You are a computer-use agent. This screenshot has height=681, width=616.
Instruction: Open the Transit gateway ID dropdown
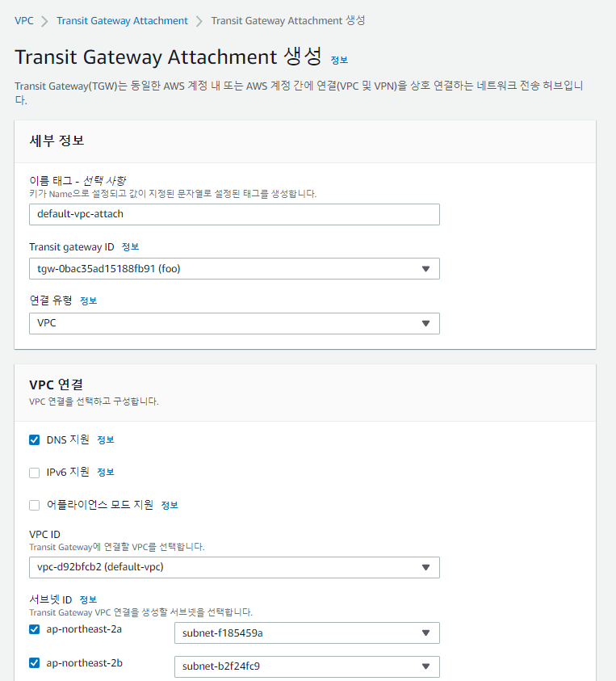pos(234,269)
